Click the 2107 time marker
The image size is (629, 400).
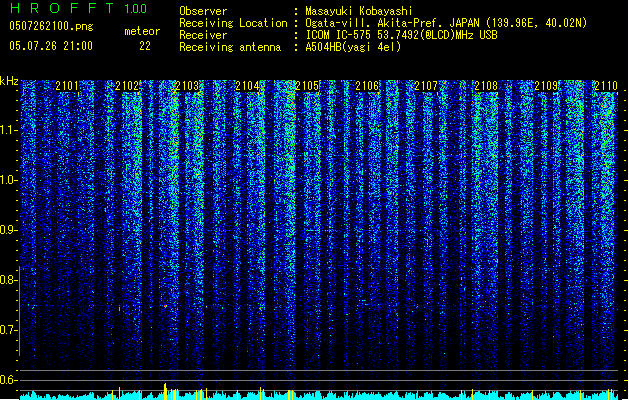(426, 86)
